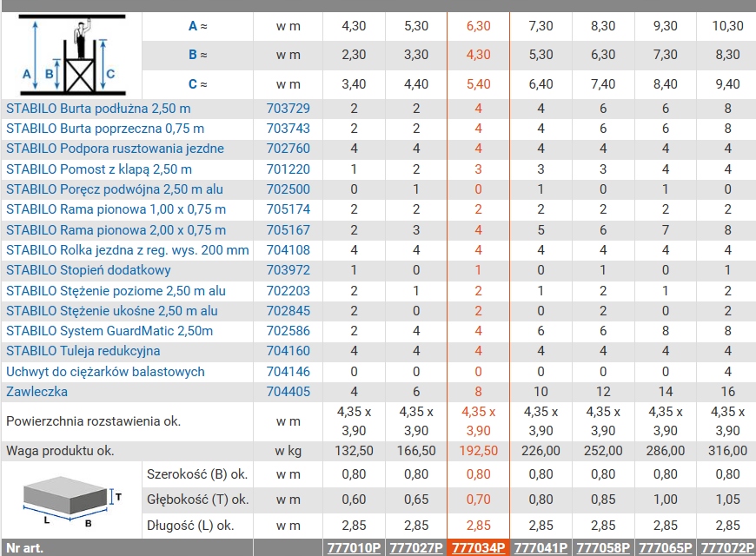Viewport: 756px width, 556px height.
Task: Open Uchwyt do ciężarków balastowych link
Action: (x=105, y=372)
